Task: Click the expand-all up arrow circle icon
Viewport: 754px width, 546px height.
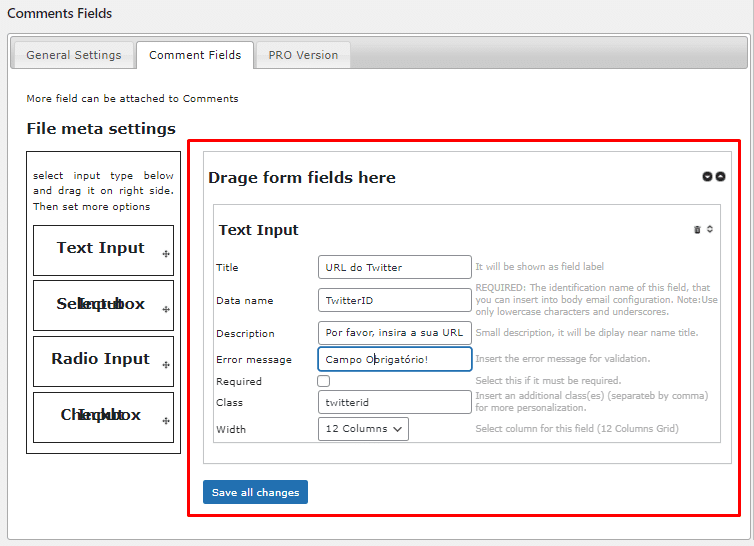Action: pyautogui.click(x=720, y=177)
